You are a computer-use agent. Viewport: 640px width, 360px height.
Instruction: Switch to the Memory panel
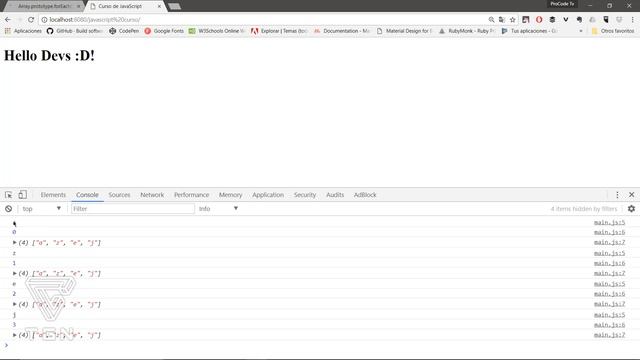[230, 195]
